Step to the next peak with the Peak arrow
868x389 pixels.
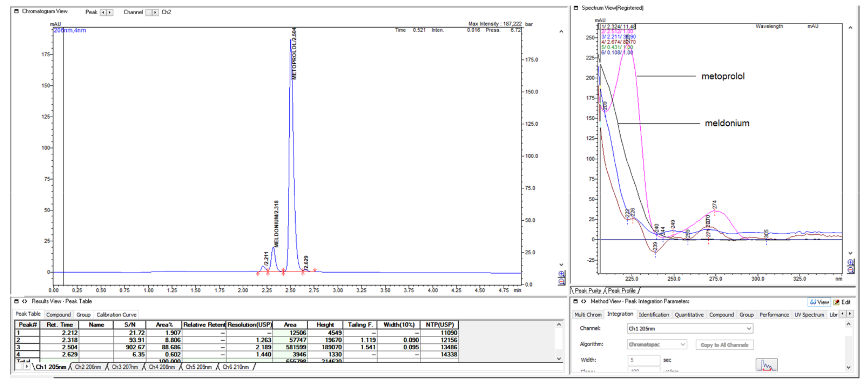pos(110,12)
